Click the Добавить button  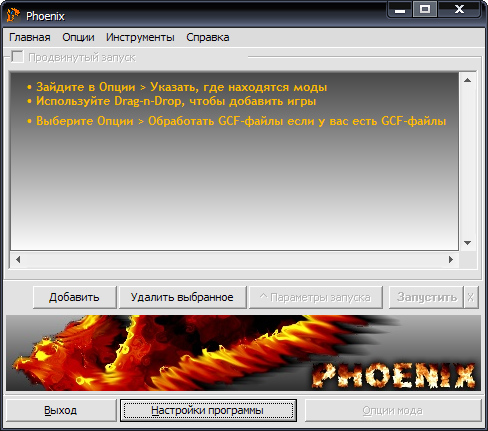click(74, 297)
